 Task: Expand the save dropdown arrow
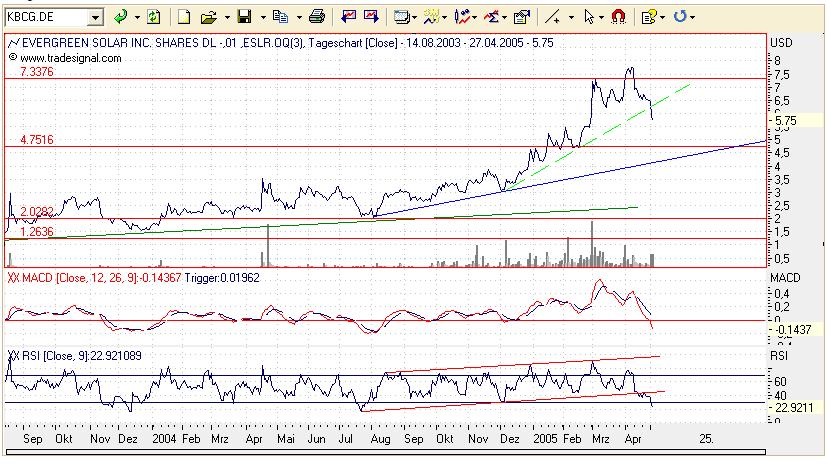tap(262, 18)
